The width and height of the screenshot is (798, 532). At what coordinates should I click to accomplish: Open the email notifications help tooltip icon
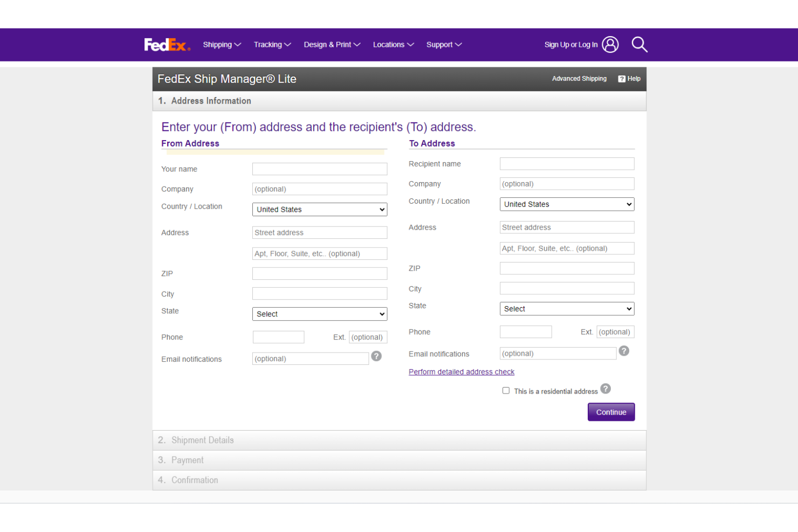pos(376,356)
